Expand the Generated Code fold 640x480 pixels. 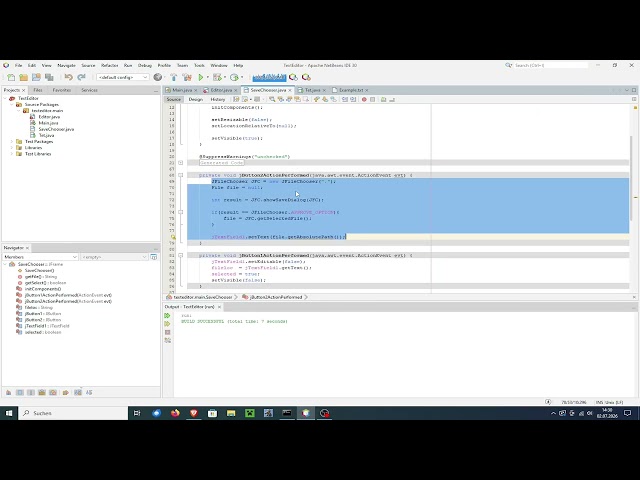click(180, 163)
